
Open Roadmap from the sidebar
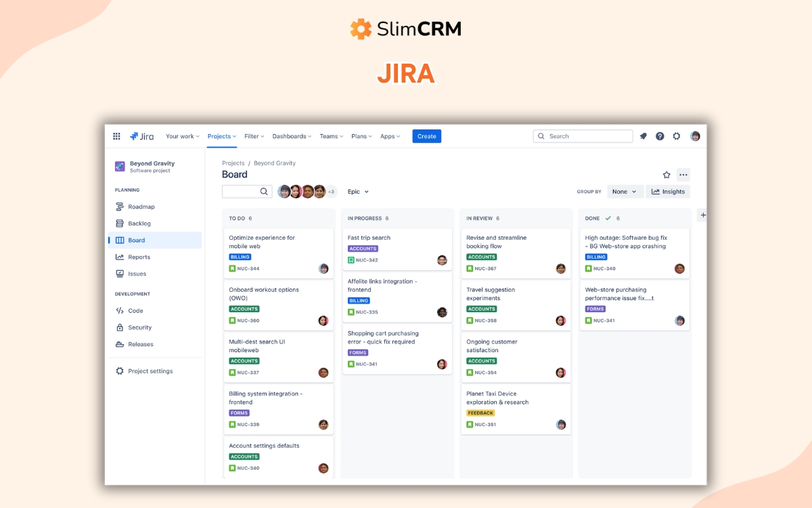(x=142, y=207)
